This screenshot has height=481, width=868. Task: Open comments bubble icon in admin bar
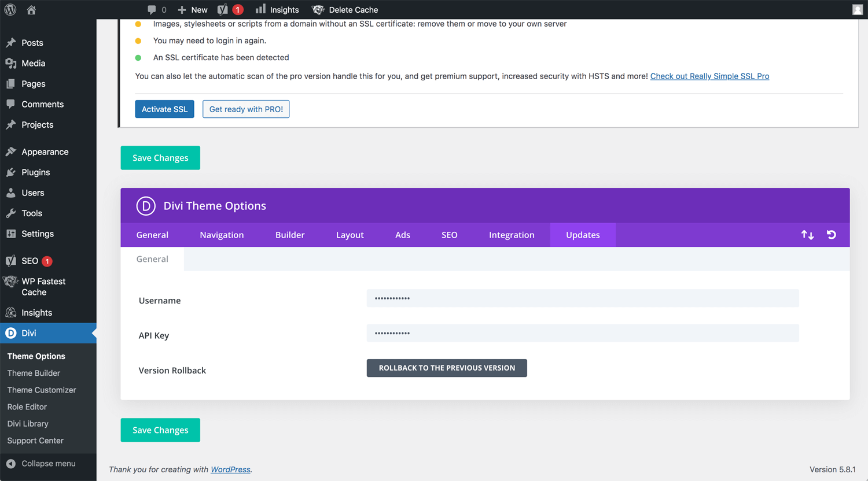[152, 10]
